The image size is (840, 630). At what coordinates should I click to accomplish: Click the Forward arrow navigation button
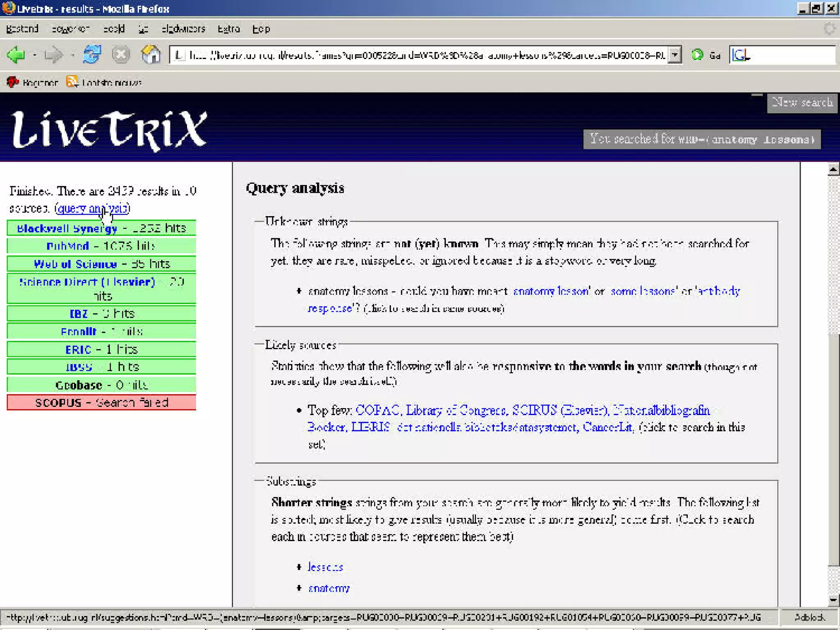53,55
